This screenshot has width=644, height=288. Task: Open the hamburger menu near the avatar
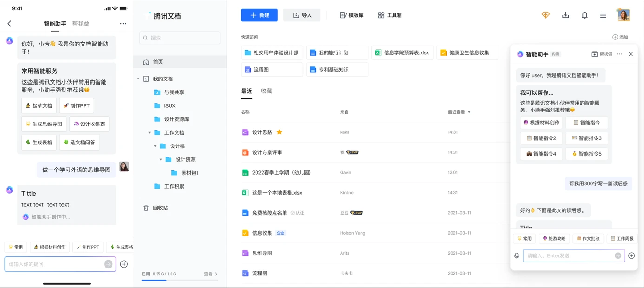[603, 15]
